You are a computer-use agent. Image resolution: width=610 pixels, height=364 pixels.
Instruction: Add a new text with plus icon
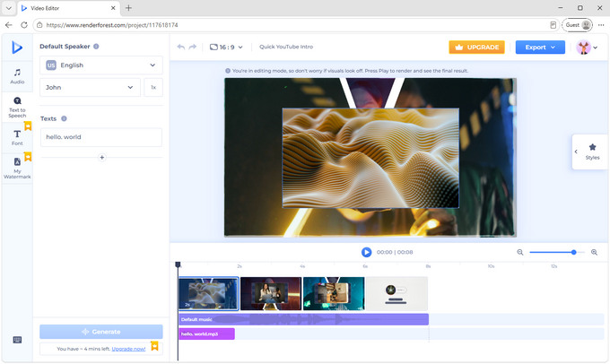(x=102, y=158)
